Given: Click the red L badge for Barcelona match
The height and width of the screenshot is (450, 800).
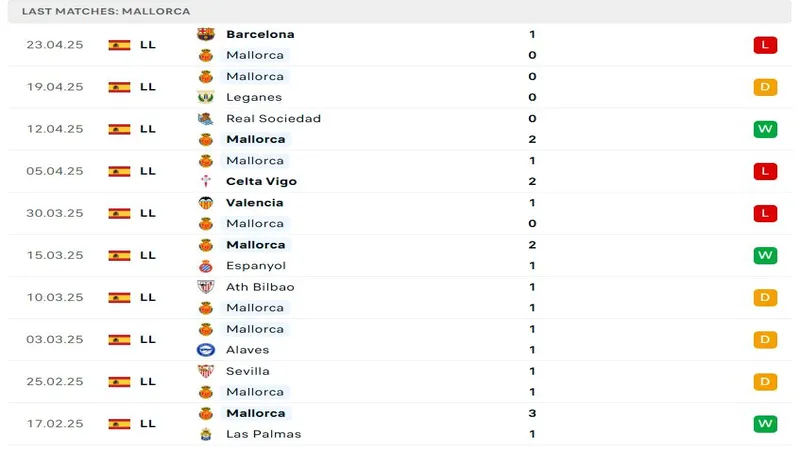Looking at the screenshot, I should tap(765, 45).
